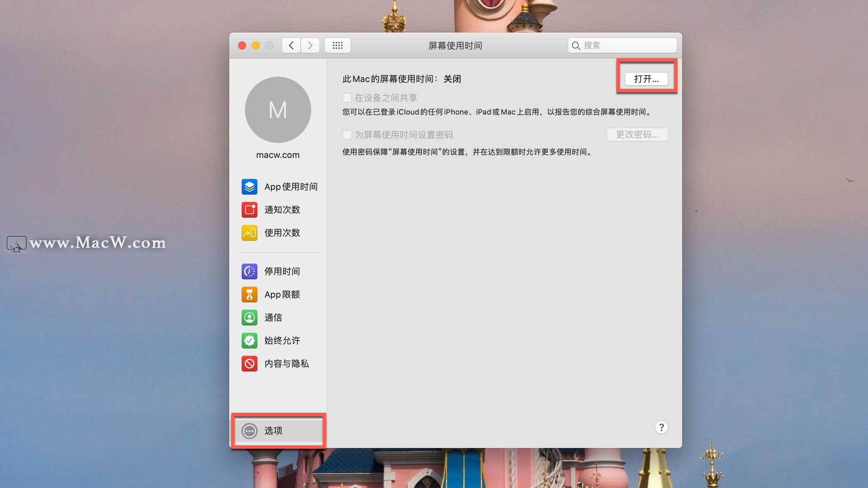868x488 pixels.
Task: Click the M user avatar
Action: pos(278,110)
